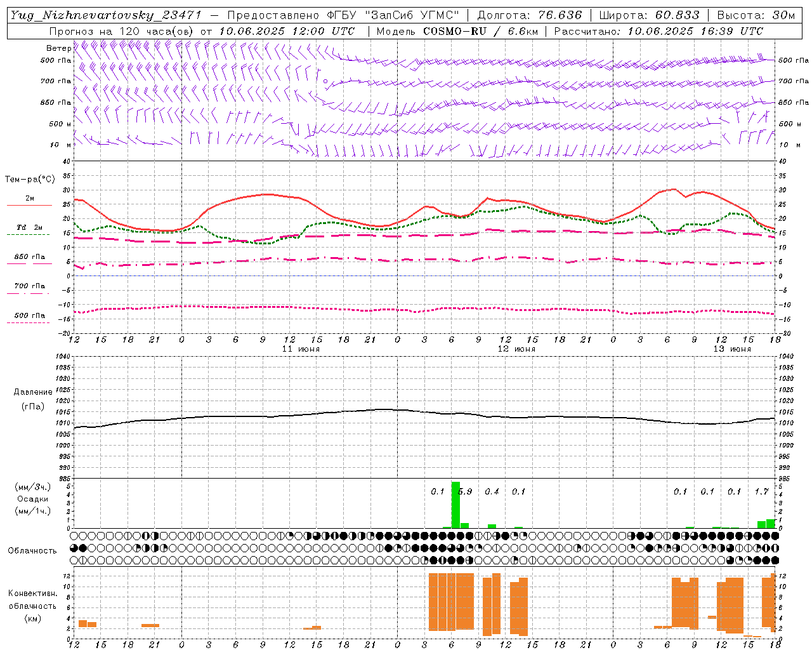
Task: Select the Облачность cloud cover label
Action: 32,550
